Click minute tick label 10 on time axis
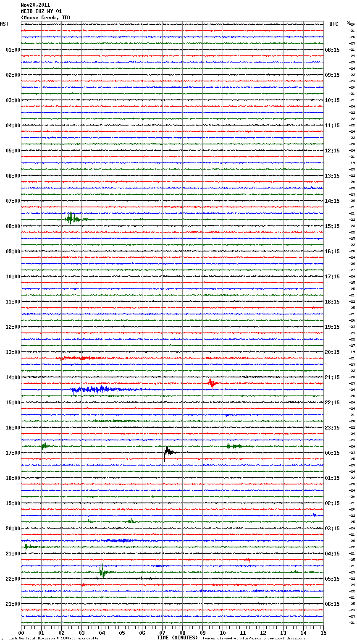This screenshot has height=644, width=357. [x=223, y=633]
